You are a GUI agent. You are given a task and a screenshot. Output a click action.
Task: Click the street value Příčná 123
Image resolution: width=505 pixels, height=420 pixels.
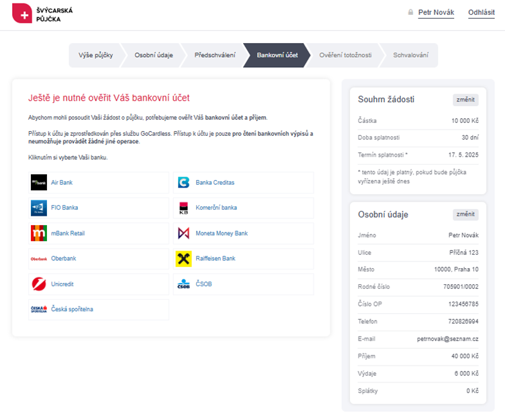pos(464,253)
